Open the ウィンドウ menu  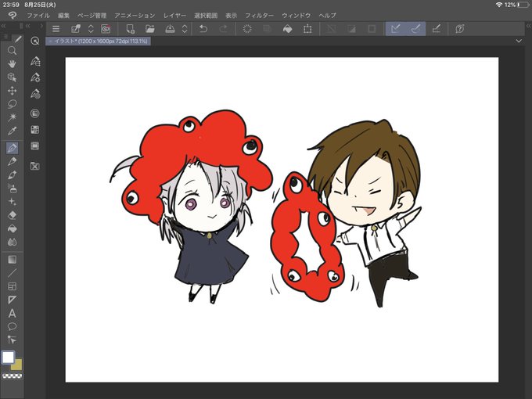coord(296,16)
